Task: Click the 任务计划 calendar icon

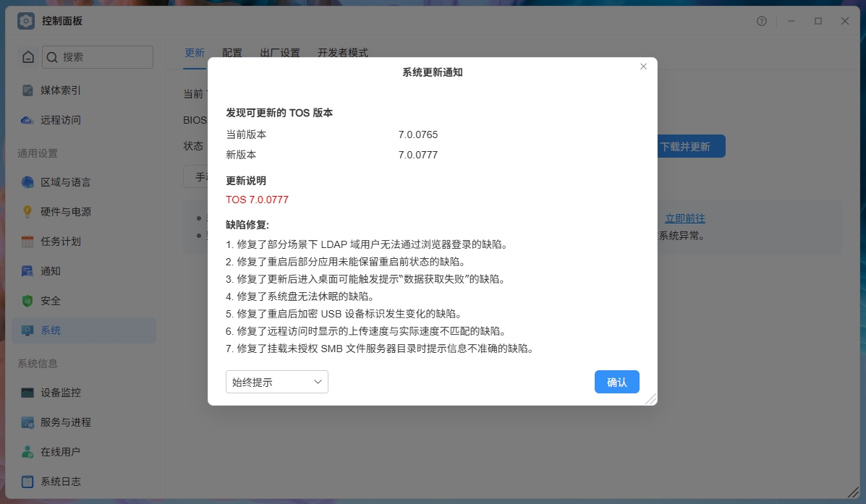Action: click(27, 242)
